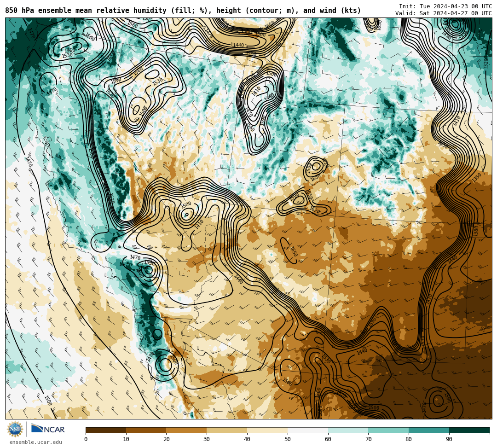
Task: Click the 40-50 pale cream colorbar segment
Action: coord(267,430)
